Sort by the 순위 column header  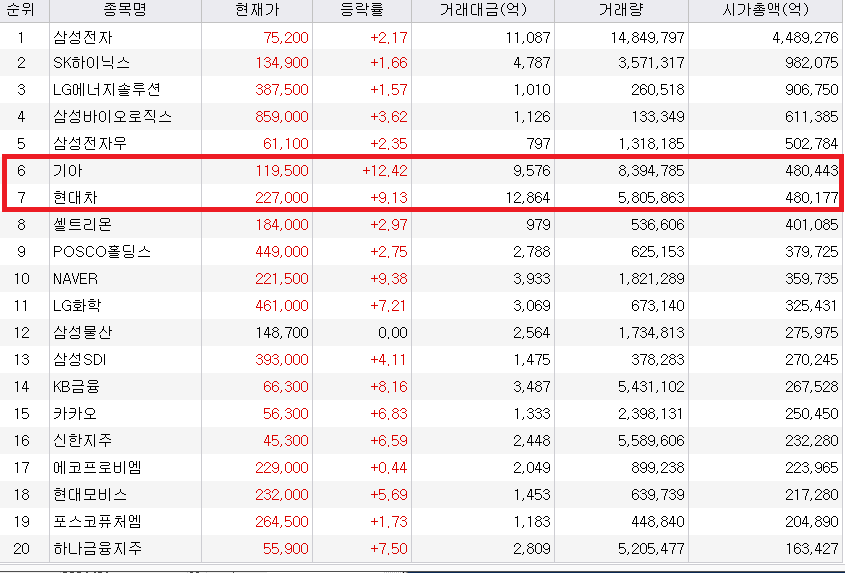tap(24, 10)
